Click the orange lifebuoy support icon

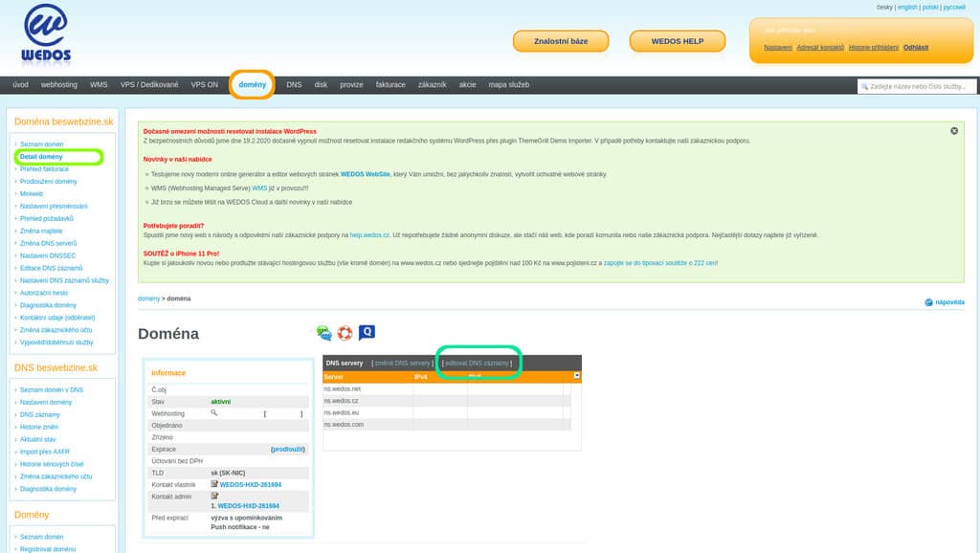pyautogui.click(x=345, y=333)
